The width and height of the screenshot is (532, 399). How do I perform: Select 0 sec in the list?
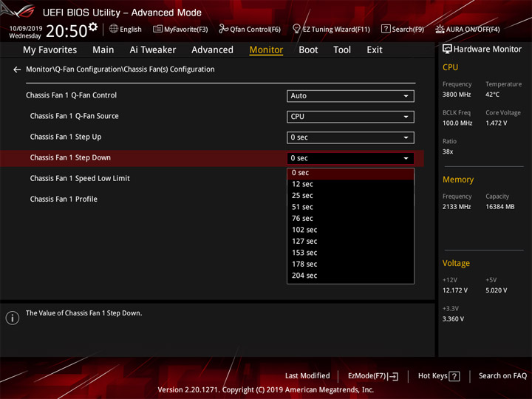pos(350,173)
